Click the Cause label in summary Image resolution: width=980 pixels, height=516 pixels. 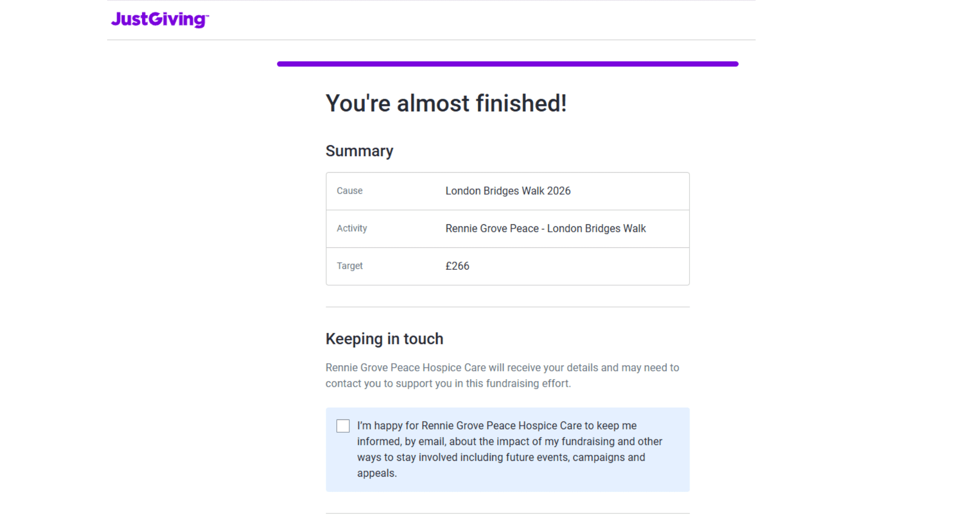pyautogui.click(x=350, y=191)
